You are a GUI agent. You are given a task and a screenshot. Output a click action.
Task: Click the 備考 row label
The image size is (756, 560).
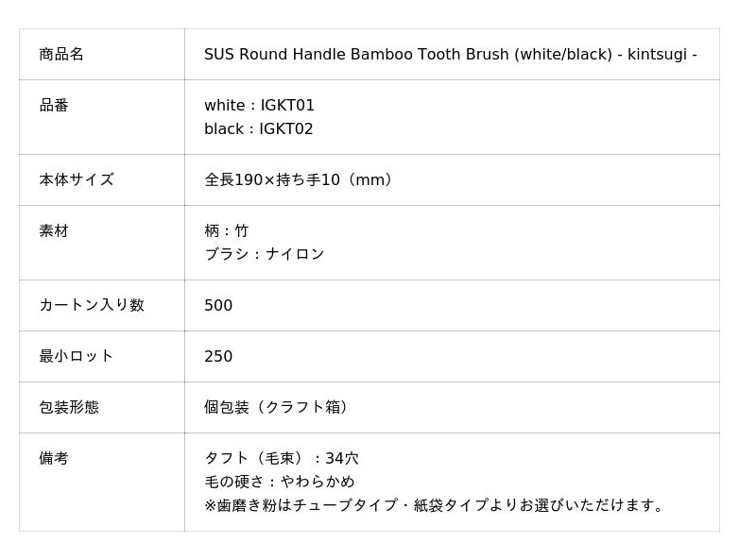[54, 458]
